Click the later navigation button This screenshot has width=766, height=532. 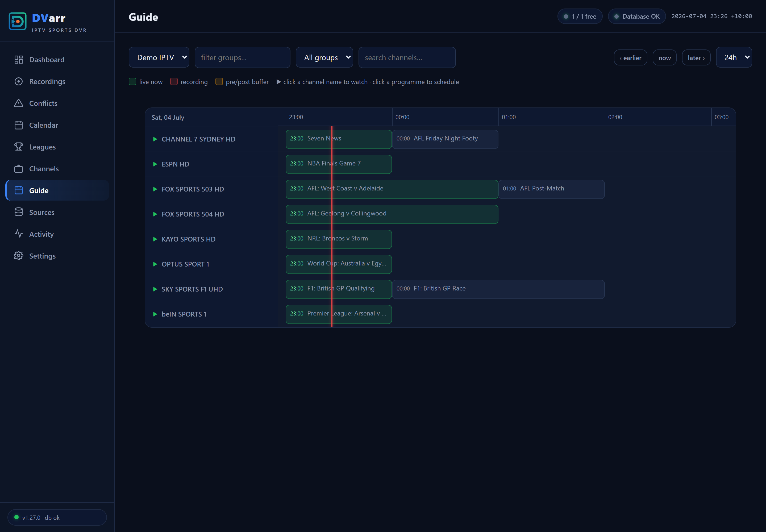click(696, 58)
